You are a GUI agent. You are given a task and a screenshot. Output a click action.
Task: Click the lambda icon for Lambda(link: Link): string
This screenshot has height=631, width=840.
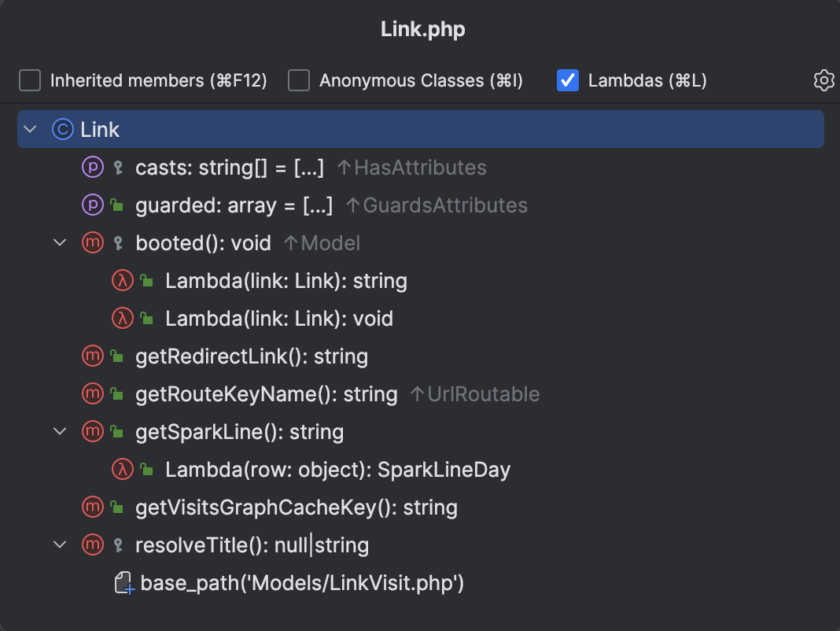coord(121,280)
